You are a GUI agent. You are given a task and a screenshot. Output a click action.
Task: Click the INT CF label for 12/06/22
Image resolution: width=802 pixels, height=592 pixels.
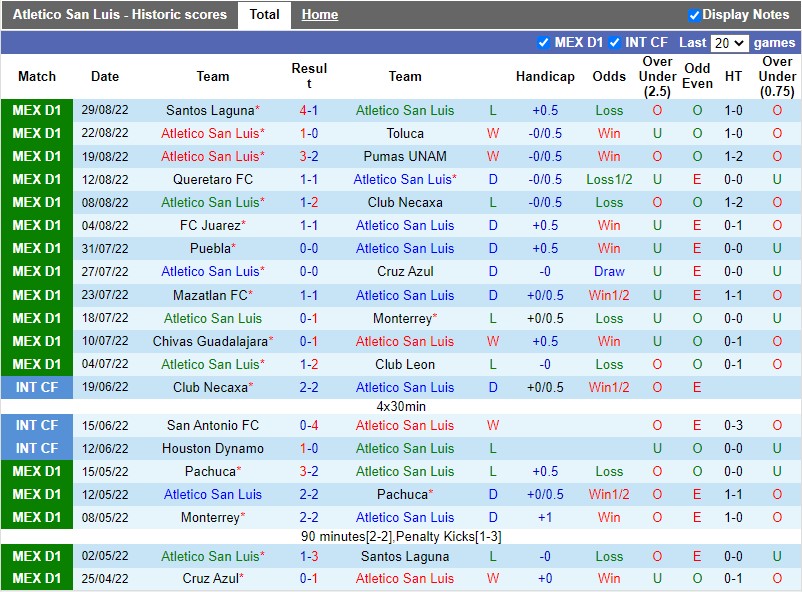37,449
